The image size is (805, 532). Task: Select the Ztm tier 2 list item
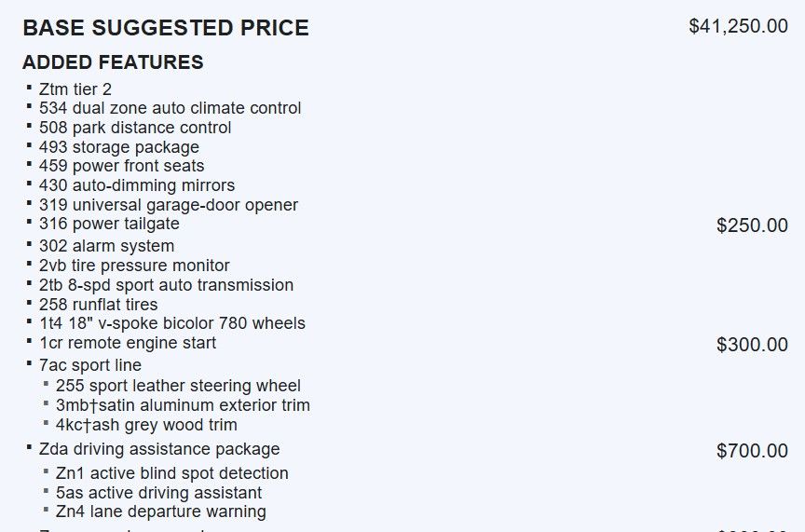click(75, 89)
